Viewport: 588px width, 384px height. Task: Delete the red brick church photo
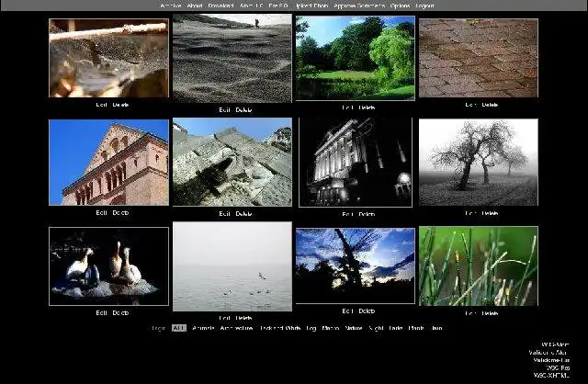(x=120, y=212)
